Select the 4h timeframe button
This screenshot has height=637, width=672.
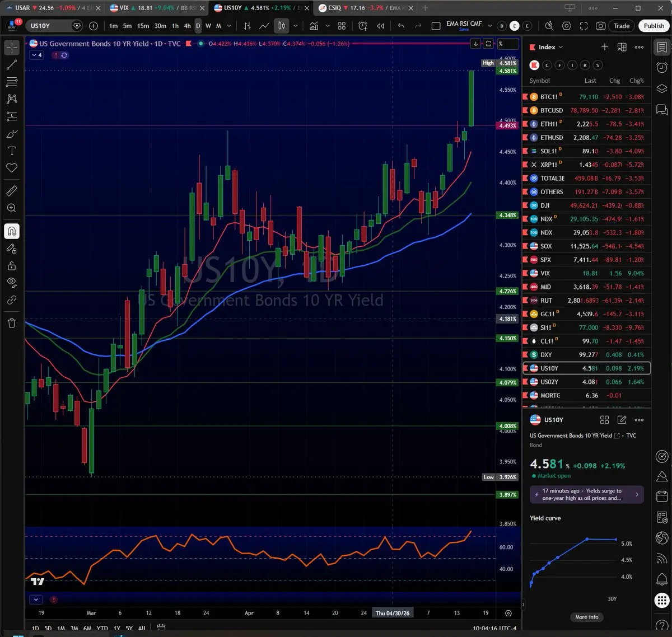(187, 26)
